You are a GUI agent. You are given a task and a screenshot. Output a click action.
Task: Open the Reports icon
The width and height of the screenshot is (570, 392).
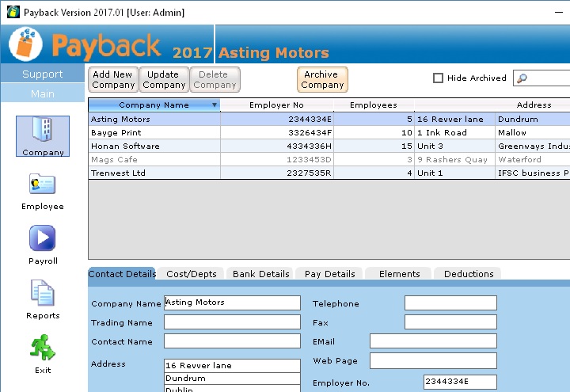pyautogui.click(x=43, y=293)
